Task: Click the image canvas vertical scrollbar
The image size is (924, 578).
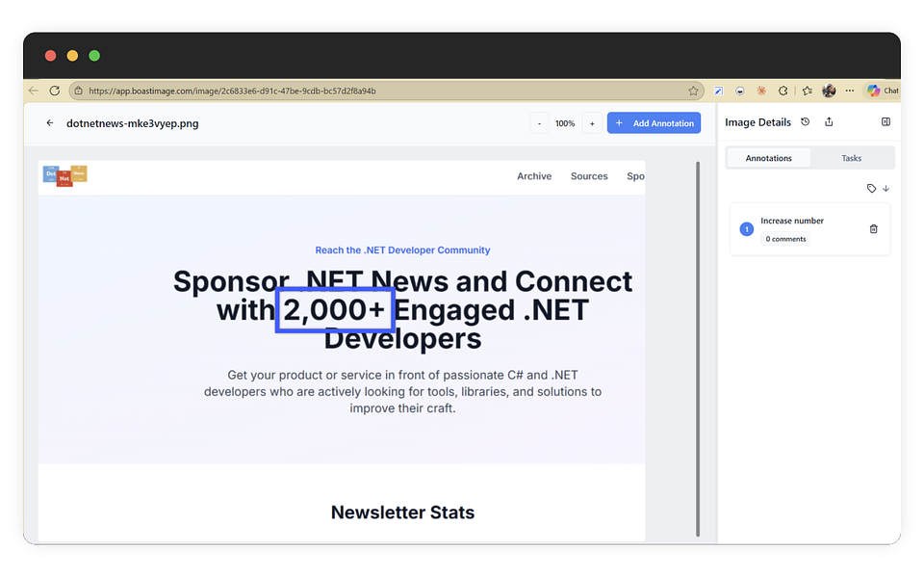Action: pyautogui.click(x=699, y=349)
